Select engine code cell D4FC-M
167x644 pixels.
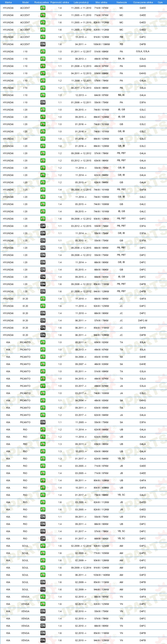coord(143,321)
